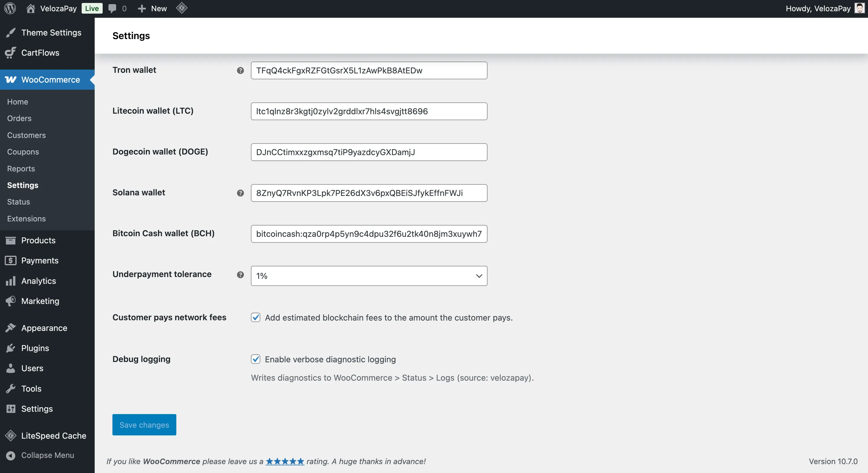Click New in the admin bar

coord(159,8)
